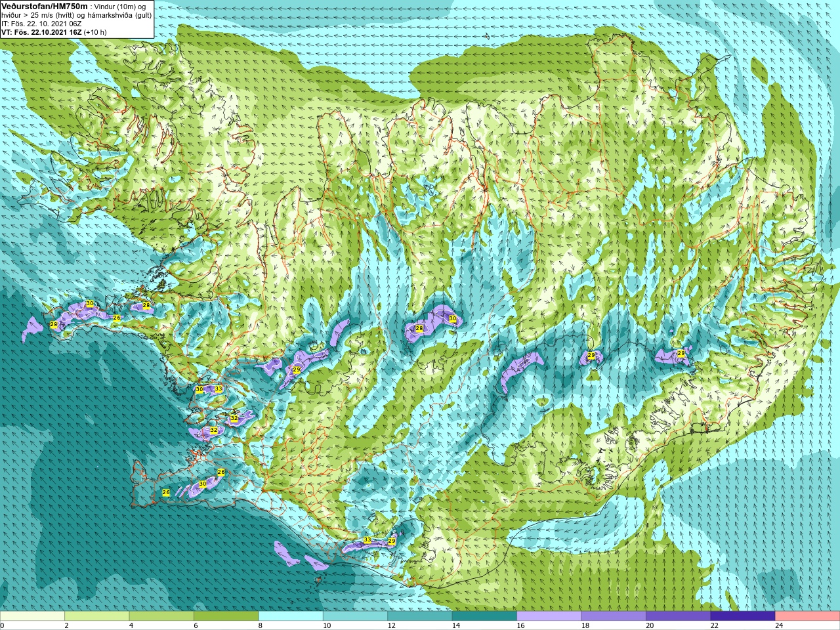The image size is (840, 630).
Task: Click the violet 20–22 m/s legend swatch
Action: (x=679, y=616)
